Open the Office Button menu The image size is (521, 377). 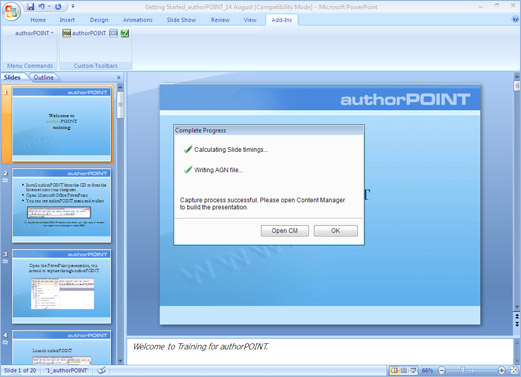click(x=11, y=12)
